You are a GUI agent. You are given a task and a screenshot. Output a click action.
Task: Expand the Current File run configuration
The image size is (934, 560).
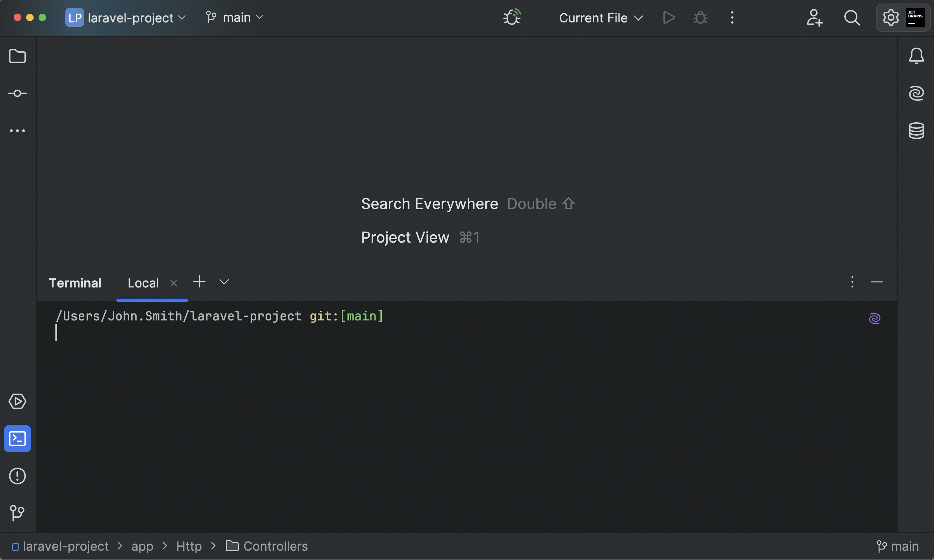[600, 18]
